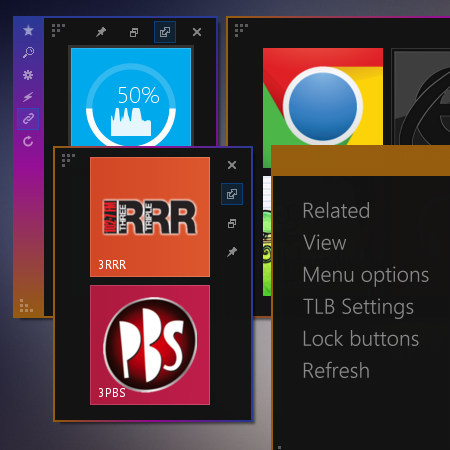This screenshot has width=450, height=450.
Task: Open the 50% usage meter tile
Action: (131, 97)
